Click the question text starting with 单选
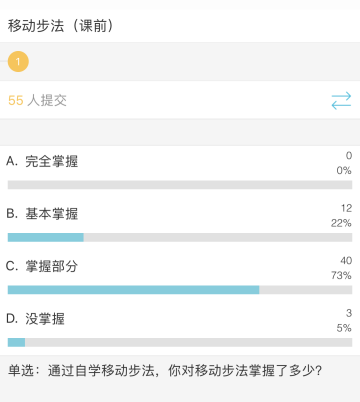 click(165, 371)
